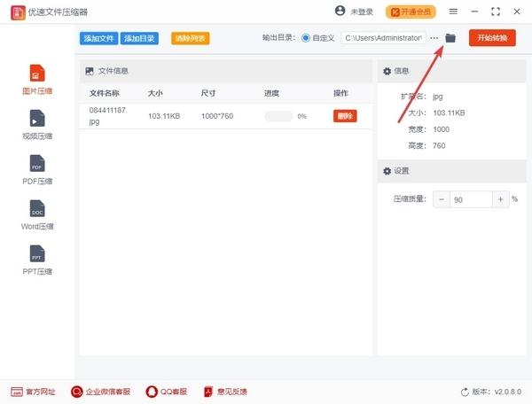Click the 文件名称 column header
The image size is (532, 404).
coord(104,93)
